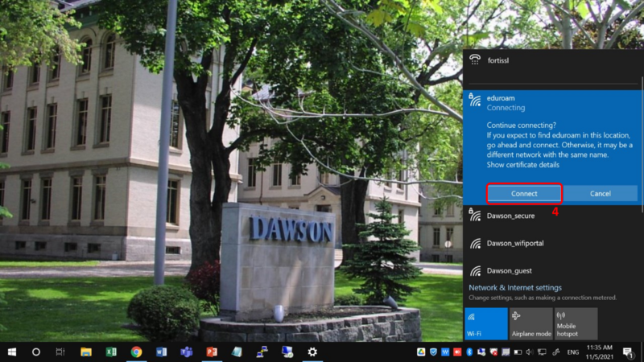The height and width of the screenshot is (362, 644).
Task: Open Task View in the taskbar
Action: [x=60, y=352]
